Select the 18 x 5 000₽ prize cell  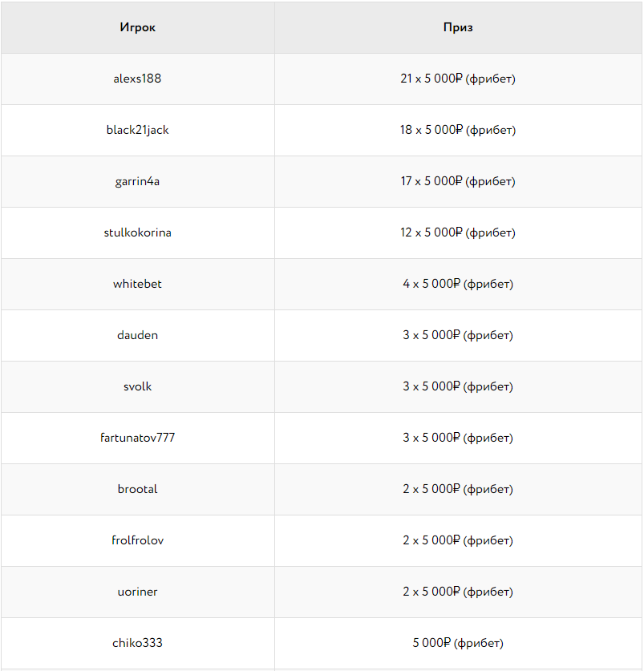(458, 130)
